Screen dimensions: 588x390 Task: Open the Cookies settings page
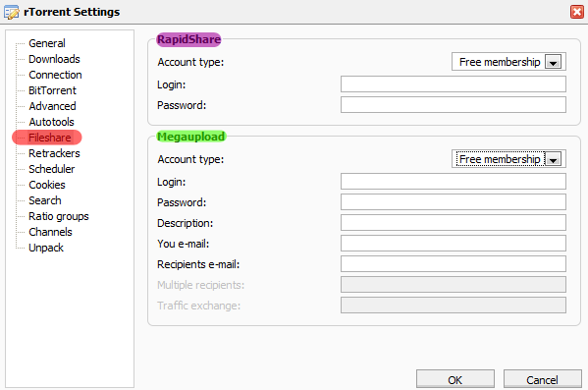[x=47, y=185]
